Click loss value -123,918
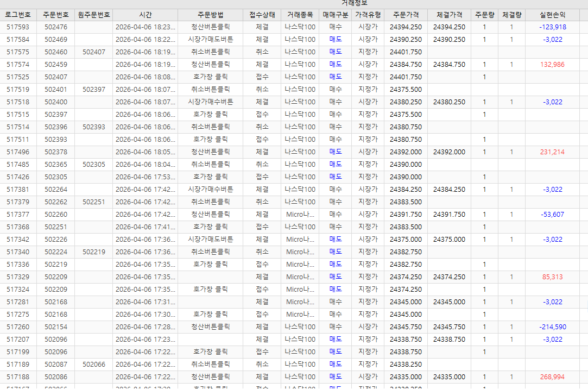 click(553, 27)
